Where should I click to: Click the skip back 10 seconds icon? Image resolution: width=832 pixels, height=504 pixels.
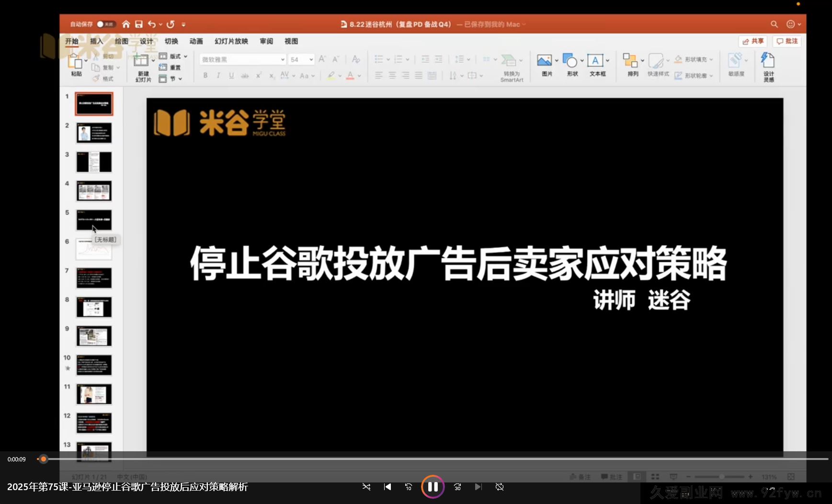click(x=408, y=487)
